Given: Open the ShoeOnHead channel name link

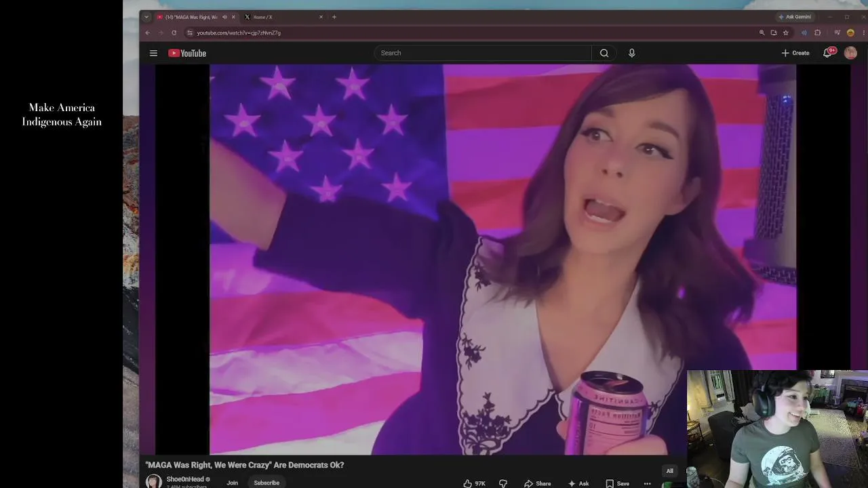Looking at the screenshot, I should pyautogui.click(x=185, y=479).
